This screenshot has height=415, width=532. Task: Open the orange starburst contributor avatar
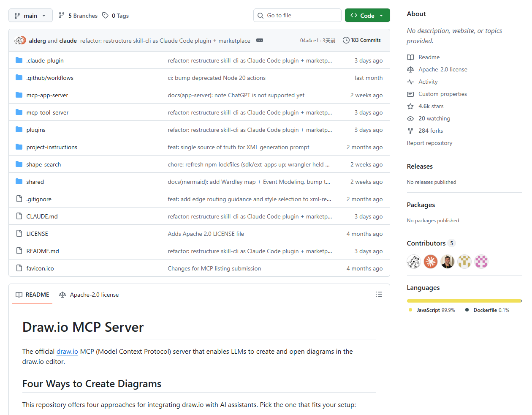click(431, 262)
